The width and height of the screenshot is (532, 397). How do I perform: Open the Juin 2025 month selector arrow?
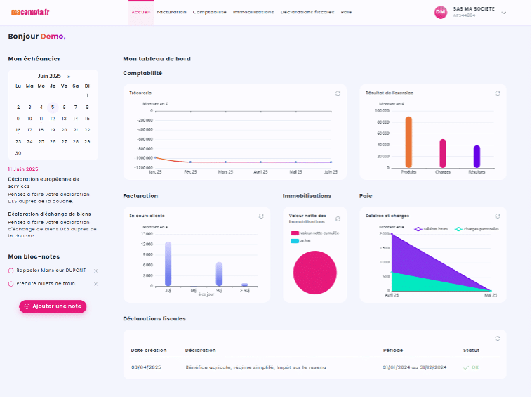(69, 77)
